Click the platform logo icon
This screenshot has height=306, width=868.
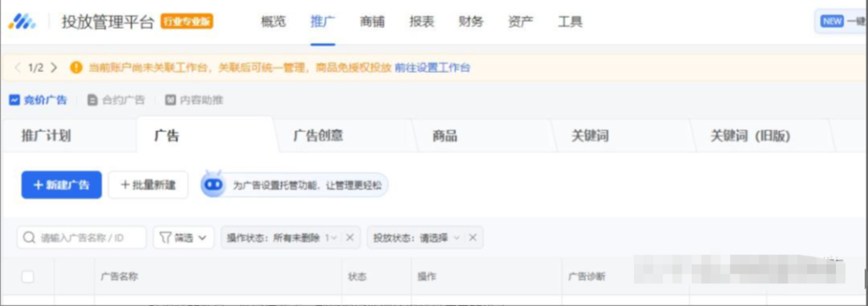click(21, 21)
